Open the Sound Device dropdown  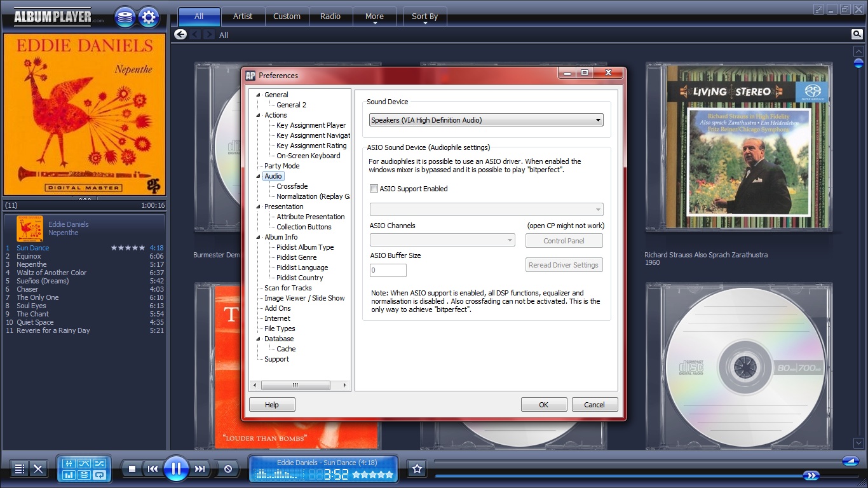[486, 120]
